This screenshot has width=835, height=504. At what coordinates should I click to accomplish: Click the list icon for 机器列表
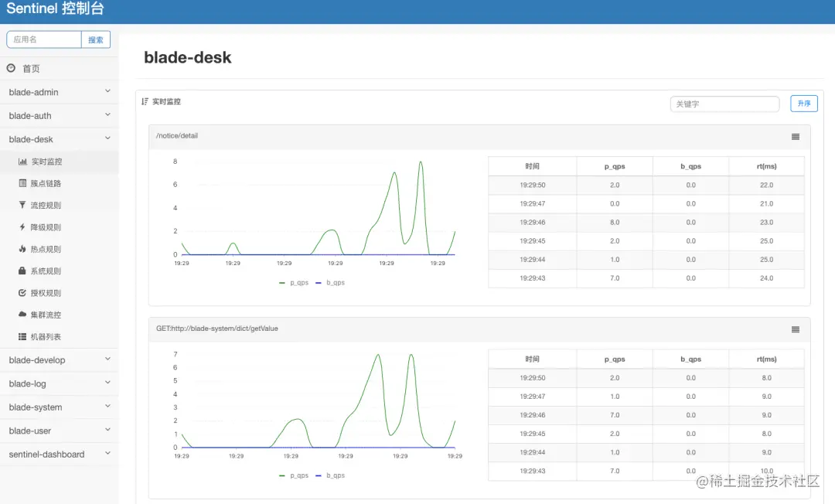[x=22, y=336]
